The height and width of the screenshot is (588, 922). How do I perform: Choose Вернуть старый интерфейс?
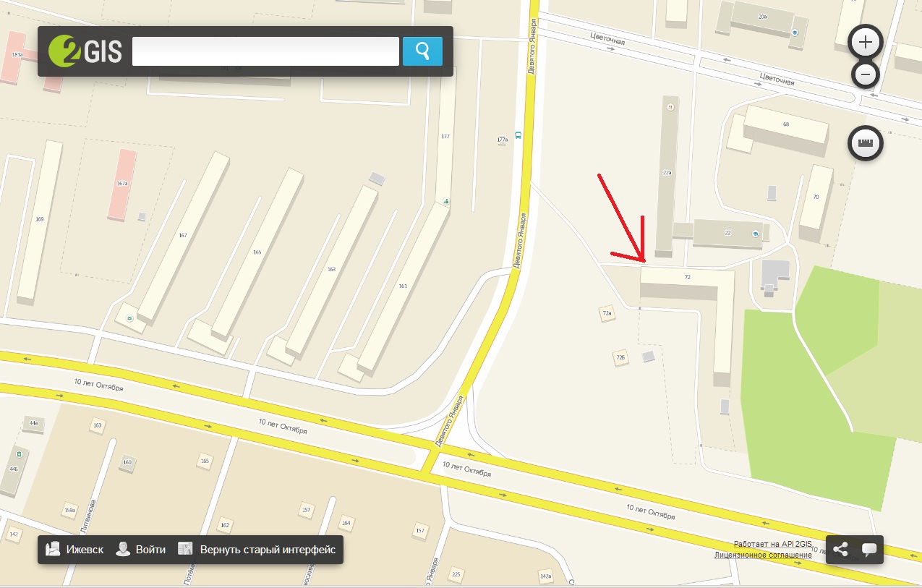tap(257, 550)
